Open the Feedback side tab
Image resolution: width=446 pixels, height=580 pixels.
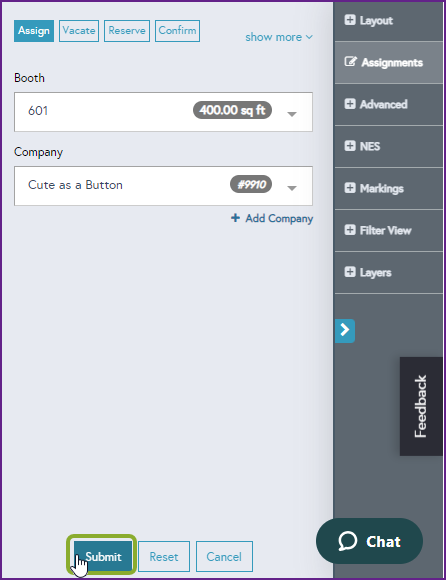pyautogui.click(x=421, y=406)
